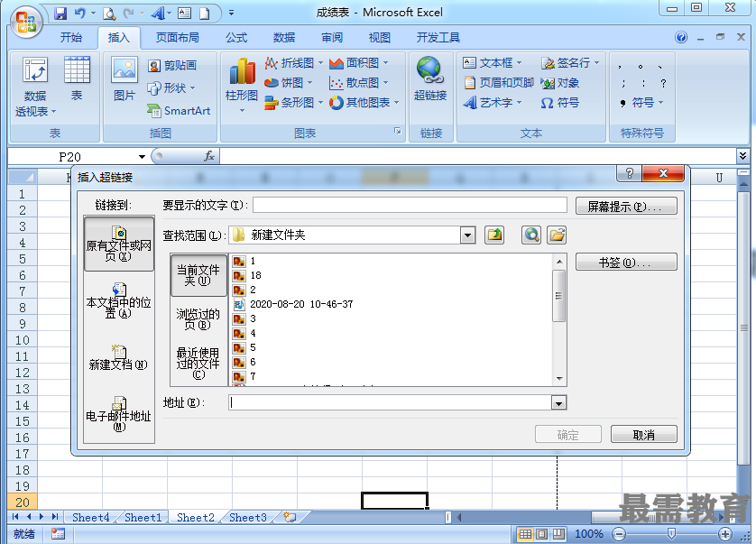Image resolution: width=756 pixels, height=544 pixels.
Task: Insert a new worksheet tab icon
Action: pyautogui.click(x=290, y=518)
